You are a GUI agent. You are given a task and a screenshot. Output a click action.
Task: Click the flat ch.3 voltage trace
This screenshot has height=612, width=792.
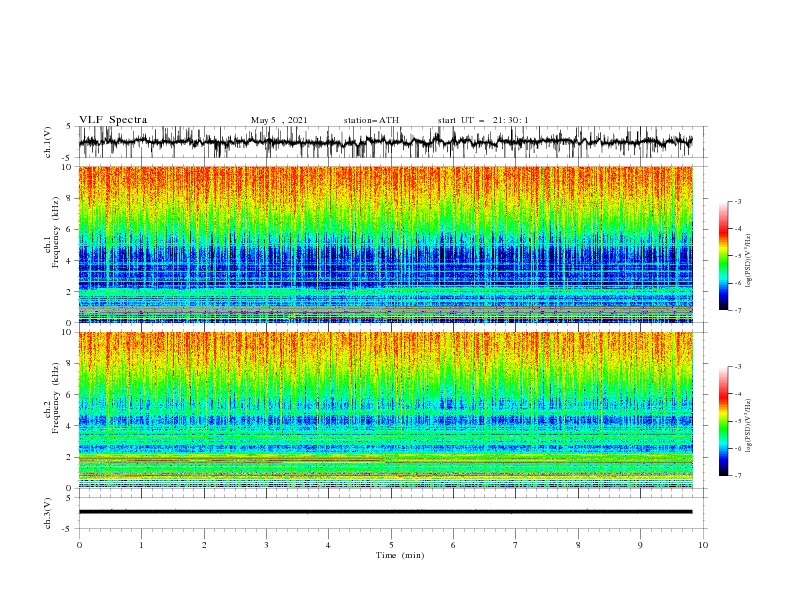tap(385, 512)
